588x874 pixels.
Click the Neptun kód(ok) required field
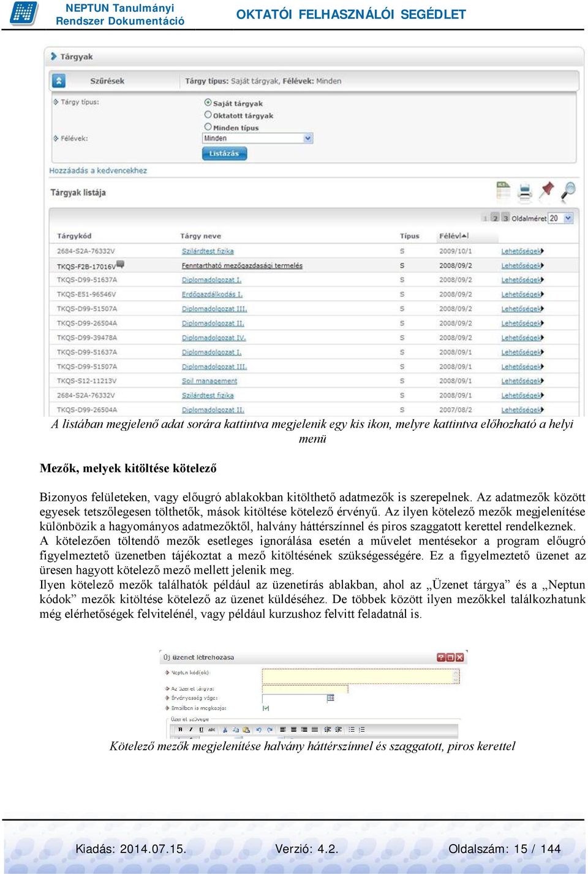(361, 676)
